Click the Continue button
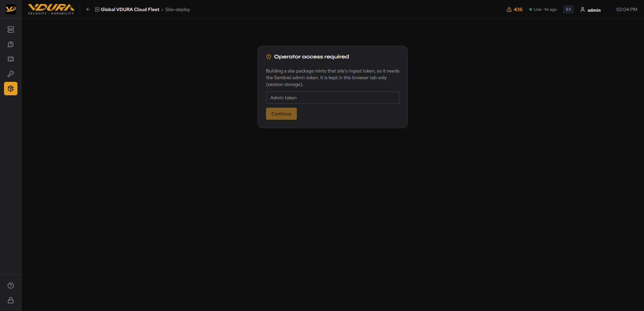644x311 pixels. (281, 114)
